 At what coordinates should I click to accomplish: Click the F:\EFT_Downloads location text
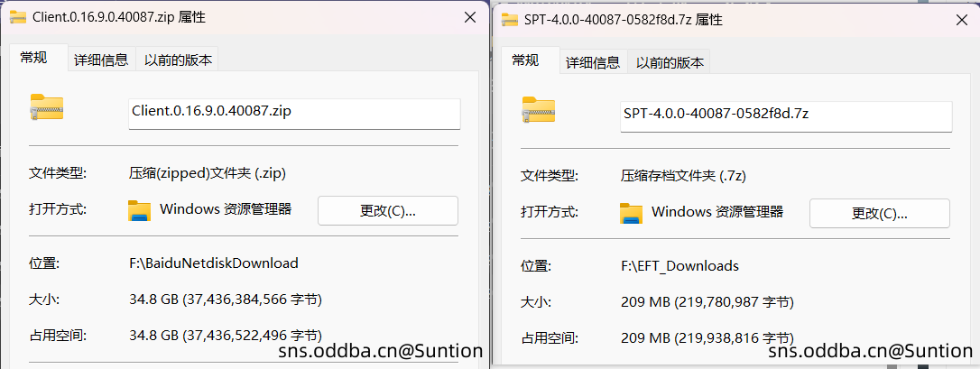pyautogui.click(x=680, y=266)
